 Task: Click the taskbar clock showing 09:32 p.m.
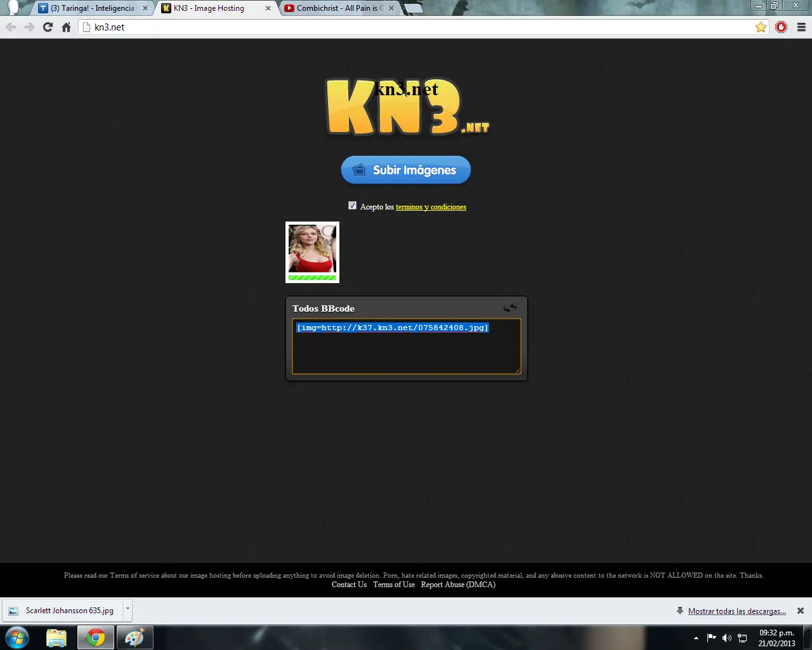pyautogui.click(x=776, y=638)
